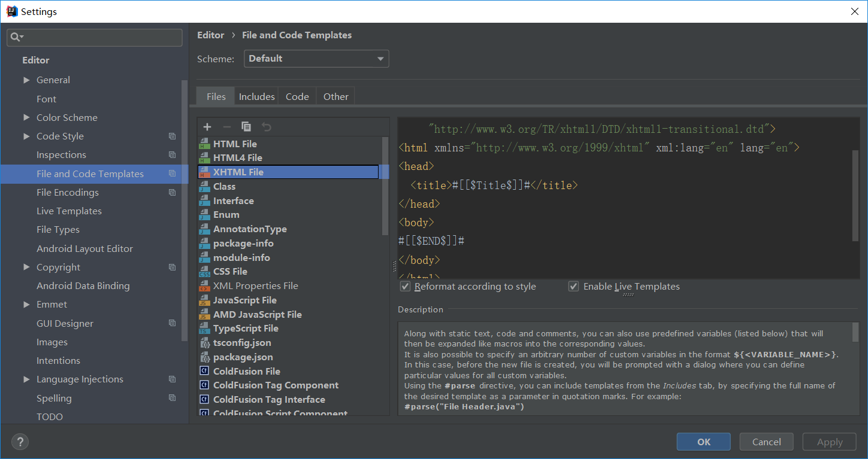The image size is (868, 459).
Task: Disable the Enable Live Templates checkbox
Action: pos(574,287)
